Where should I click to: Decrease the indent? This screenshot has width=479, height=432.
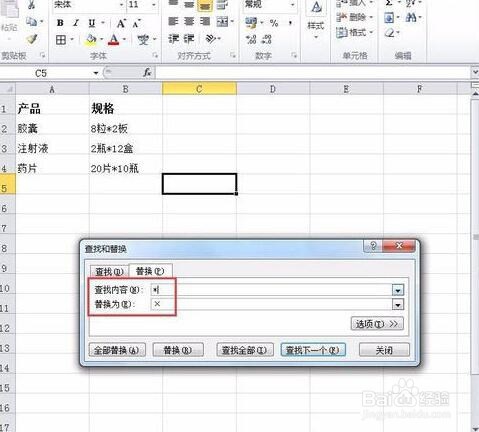point(173,39)
